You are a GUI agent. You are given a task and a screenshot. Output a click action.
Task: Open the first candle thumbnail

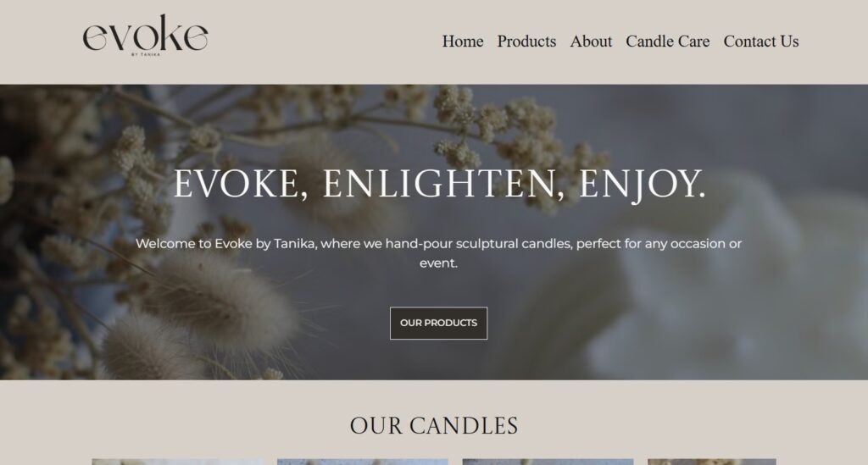[178, 462]
